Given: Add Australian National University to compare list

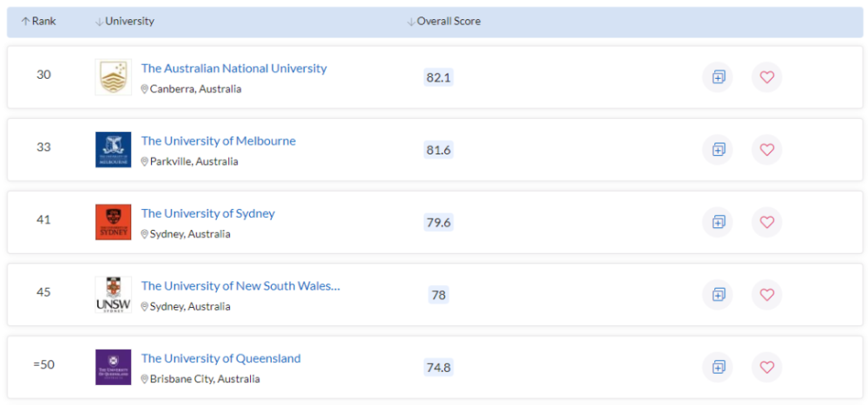Looking at the screenshot, I should [x=718, y=77].
